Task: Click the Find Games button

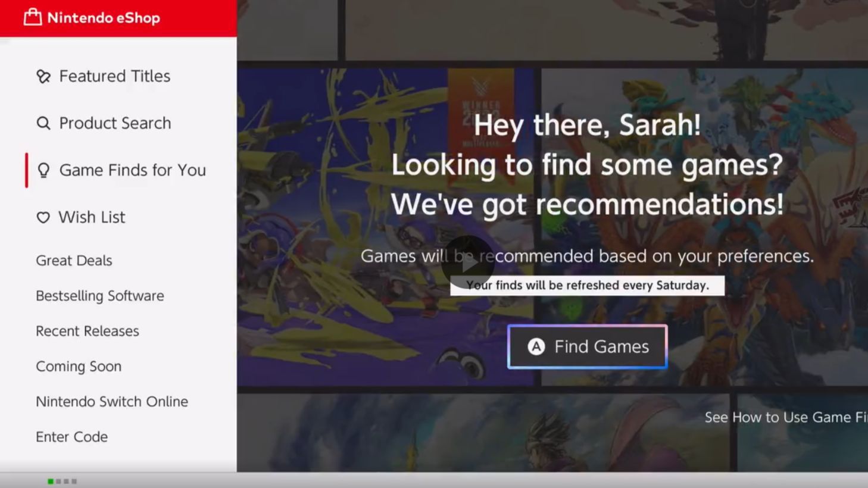Action: pos(587,346)
